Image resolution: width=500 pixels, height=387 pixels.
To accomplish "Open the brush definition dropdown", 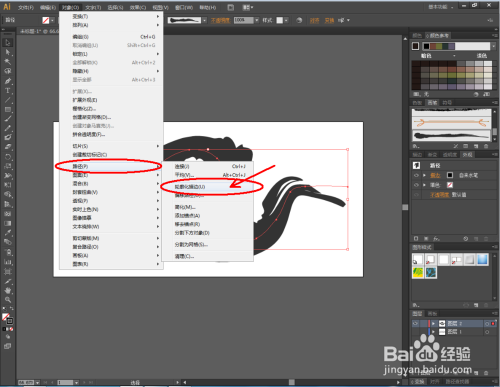I will (x=204, y=20).
